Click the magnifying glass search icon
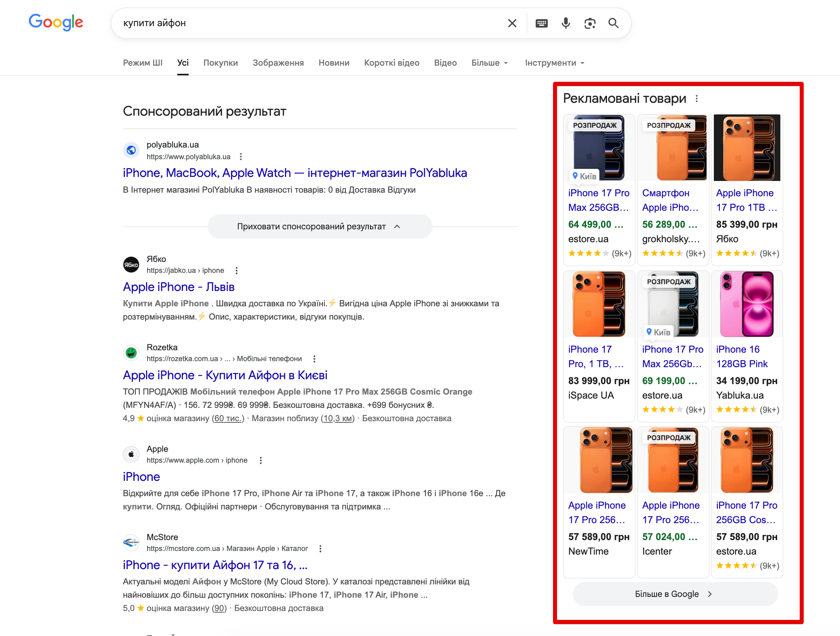Viewport: 840px width, 636px height. click(613, 23)
